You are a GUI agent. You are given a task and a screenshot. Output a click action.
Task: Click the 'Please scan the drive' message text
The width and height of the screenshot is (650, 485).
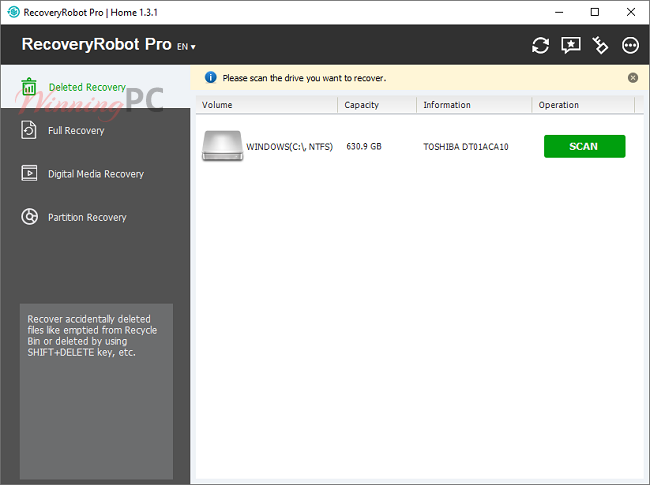304,78
